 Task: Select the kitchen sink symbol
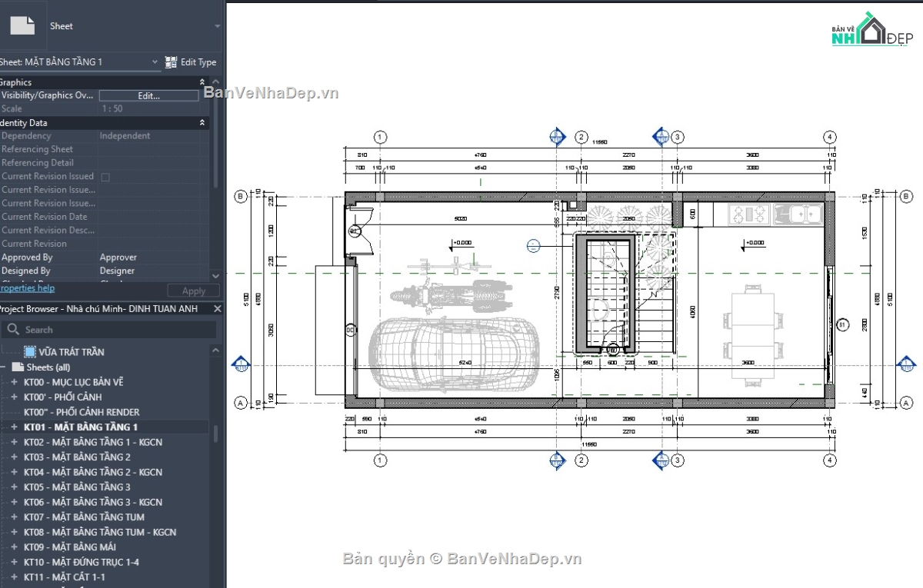click(x=798, y=214)
